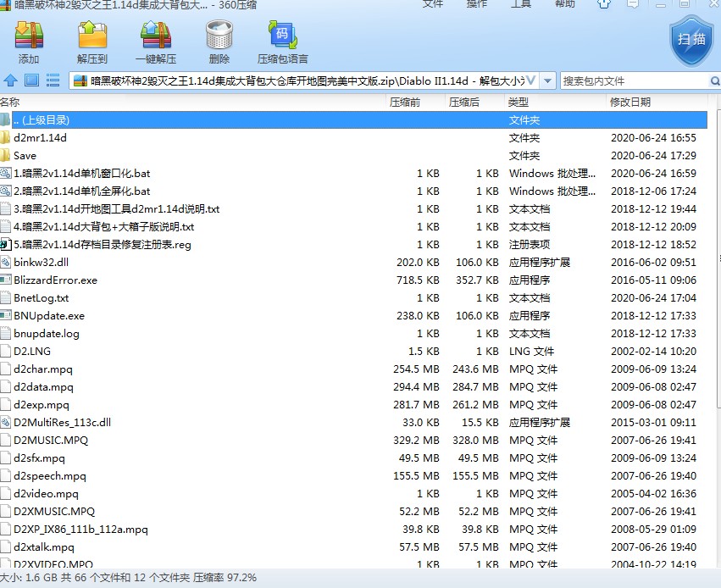Go up one level with the up arrow

click(11, 81)
